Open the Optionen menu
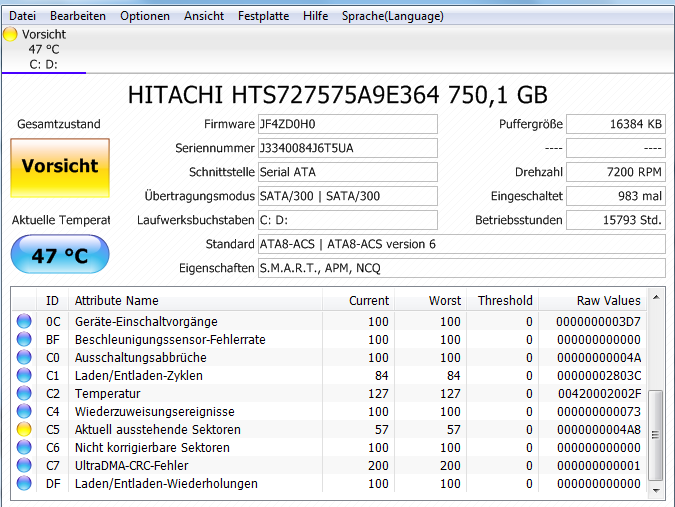 coord(145,16)
